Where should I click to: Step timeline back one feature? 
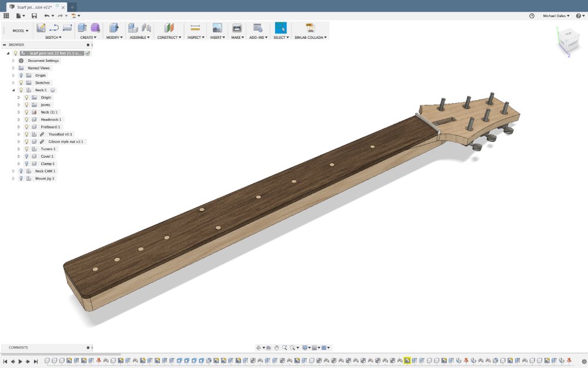[13, 362]
